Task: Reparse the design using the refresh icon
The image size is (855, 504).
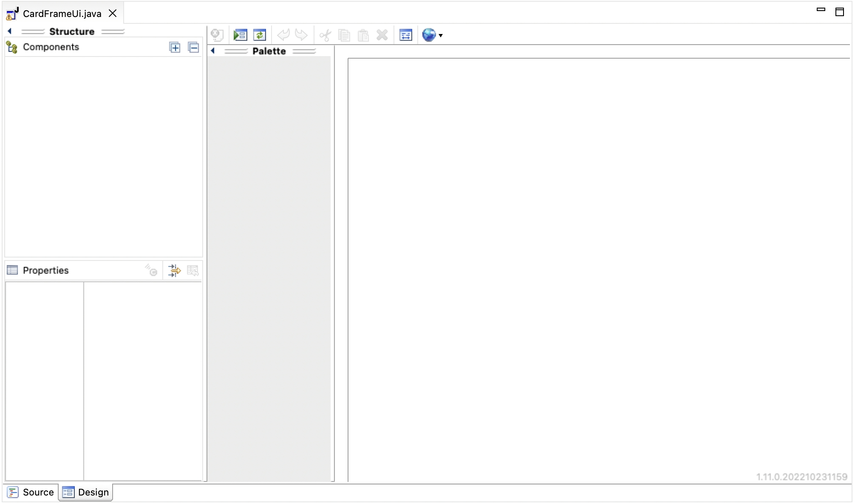Action: click(260, 35)
